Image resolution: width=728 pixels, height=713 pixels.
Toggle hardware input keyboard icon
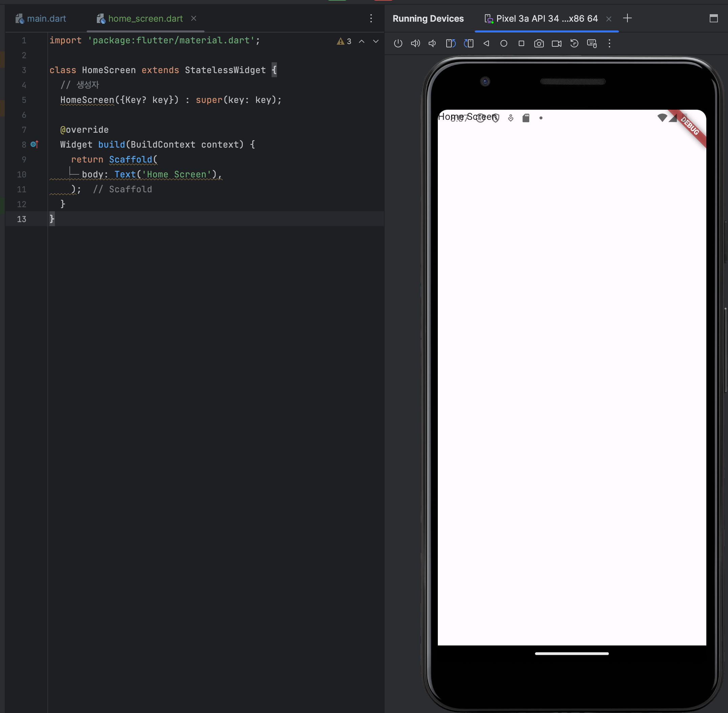pyautogui.click(x=592, y=43)
